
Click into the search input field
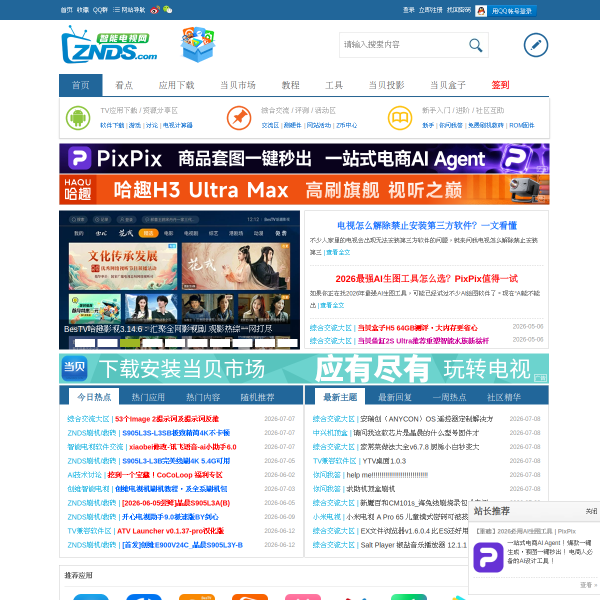coord(404,45)
